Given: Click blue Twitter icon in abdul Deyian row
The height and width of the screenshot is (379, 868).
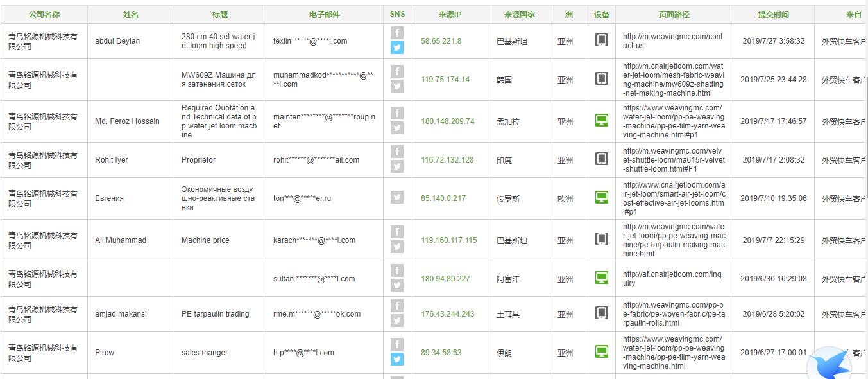Looking at the screenshot, I should 397,48.
